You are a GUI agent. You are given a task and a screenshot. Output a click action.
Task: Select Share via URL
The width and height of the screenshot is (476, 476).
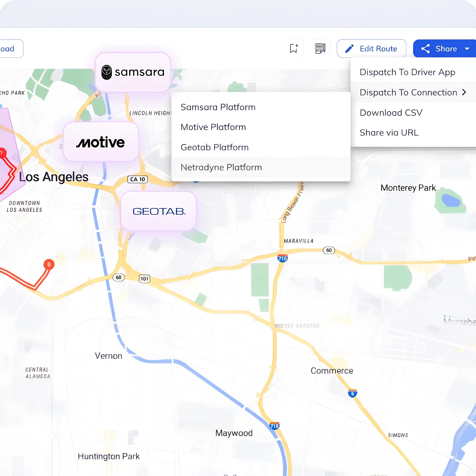pyautogui.click(x=413, y=132)
